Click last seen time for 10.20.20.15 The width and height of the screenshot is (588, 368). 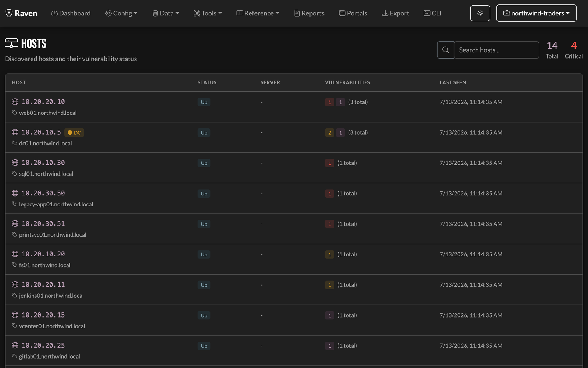pyautogui.click(x=471, y=315)
